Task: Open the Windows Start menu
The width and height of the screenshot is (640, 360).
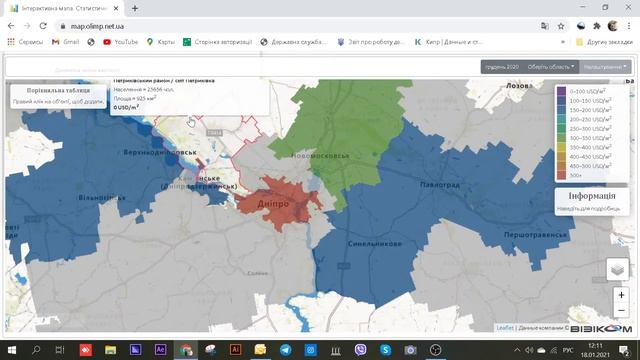Action: (12, 350)
